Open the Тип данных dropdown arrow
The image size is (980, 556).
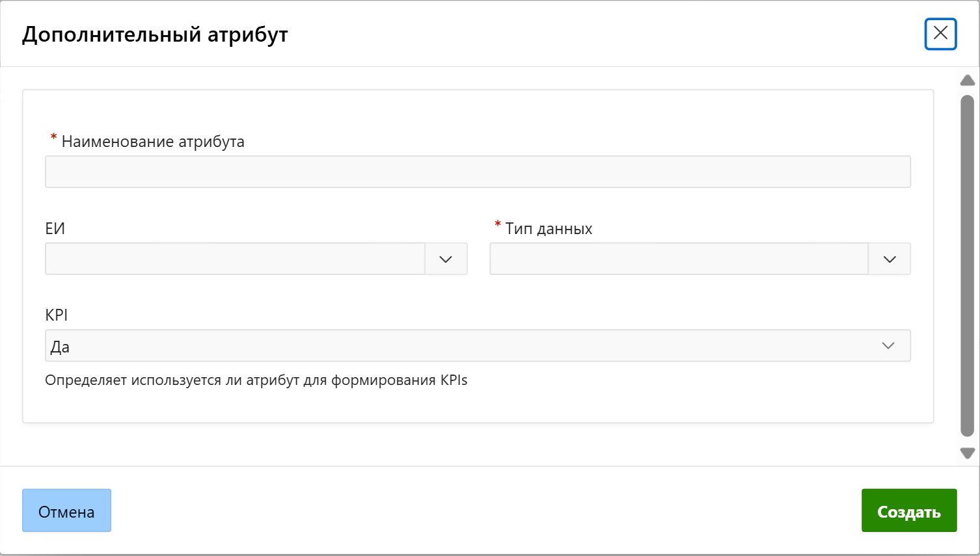tap(890, 259)
